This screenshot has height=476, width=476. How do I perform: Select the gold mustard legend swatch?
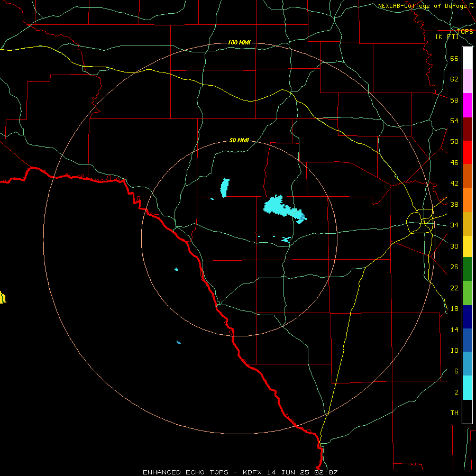click(x=467, y=224)
